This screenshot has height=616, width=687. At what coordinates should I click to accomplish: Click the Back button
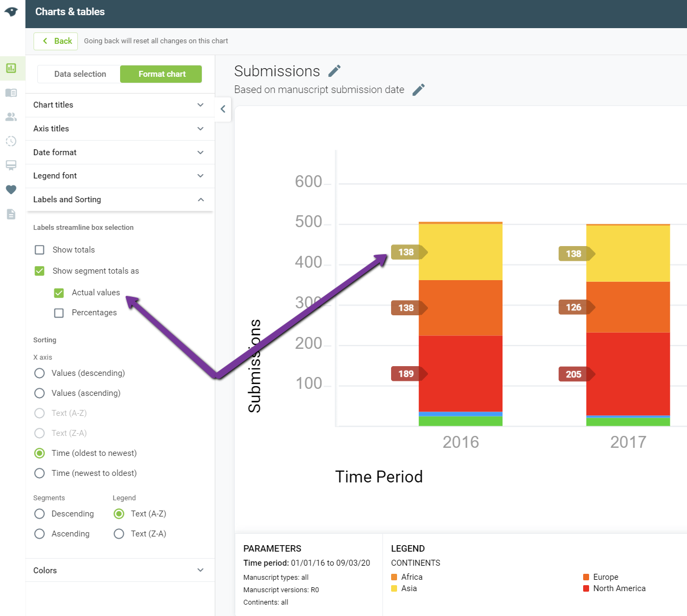tap(56, 41)
